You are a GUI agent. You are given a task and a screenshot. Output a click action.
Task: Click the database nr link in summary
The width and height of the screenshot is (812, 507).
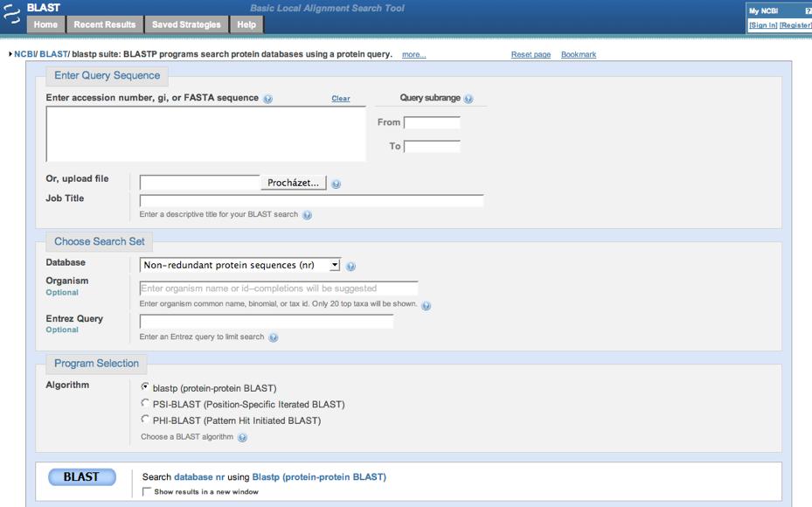point(199,477)
